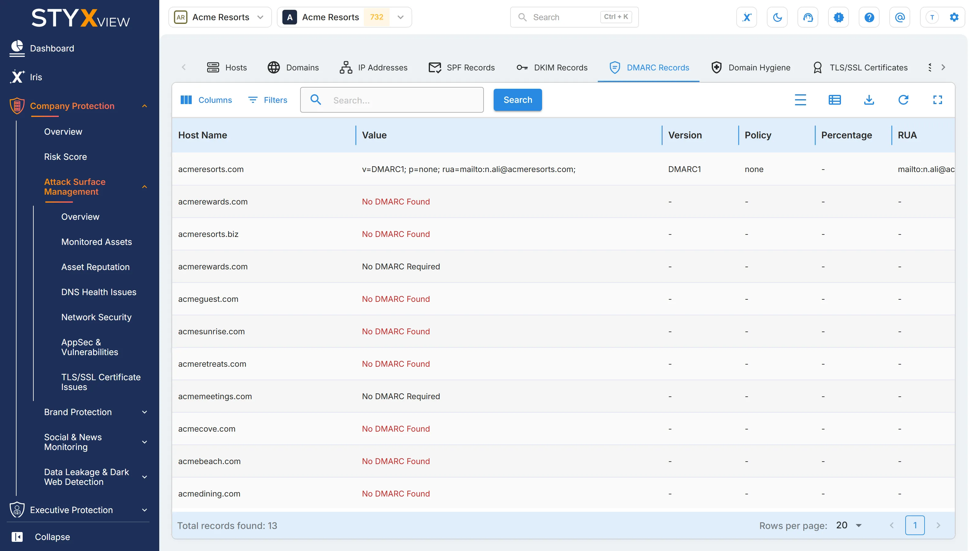Open the Acme Resorts organization dropdown
The width and height of the screenshot is (980, 551).
pos(220,17)
